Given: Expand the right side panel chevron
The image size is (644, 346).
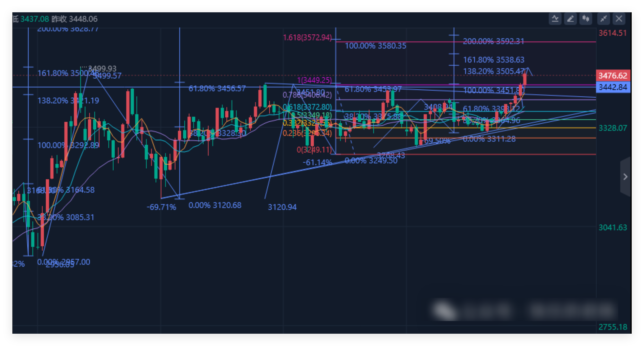Looking at the screenshot, I should (625, 177).
